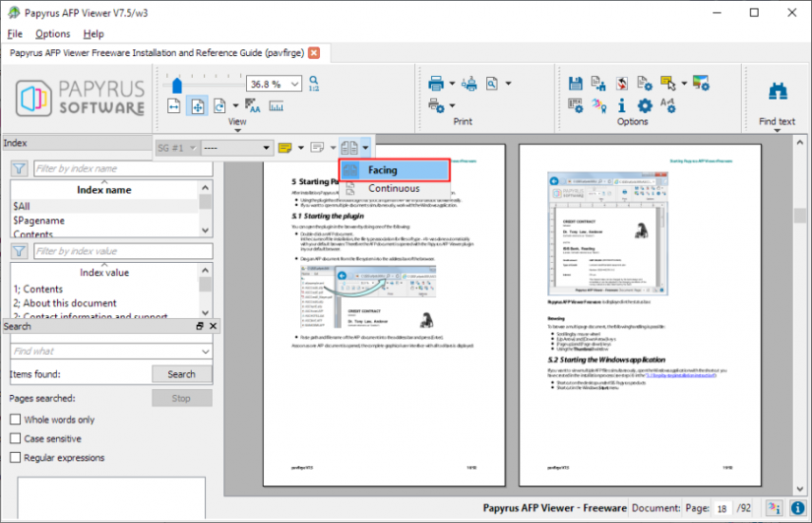Expand the Find what dropdown

(205, 351)
